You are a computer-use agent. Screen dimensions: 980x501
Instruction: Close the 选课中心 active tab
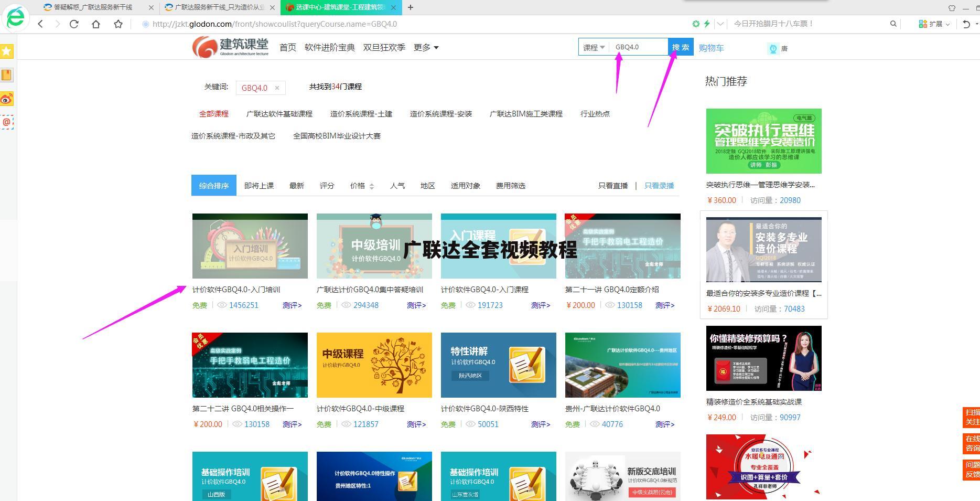point(394,7)
